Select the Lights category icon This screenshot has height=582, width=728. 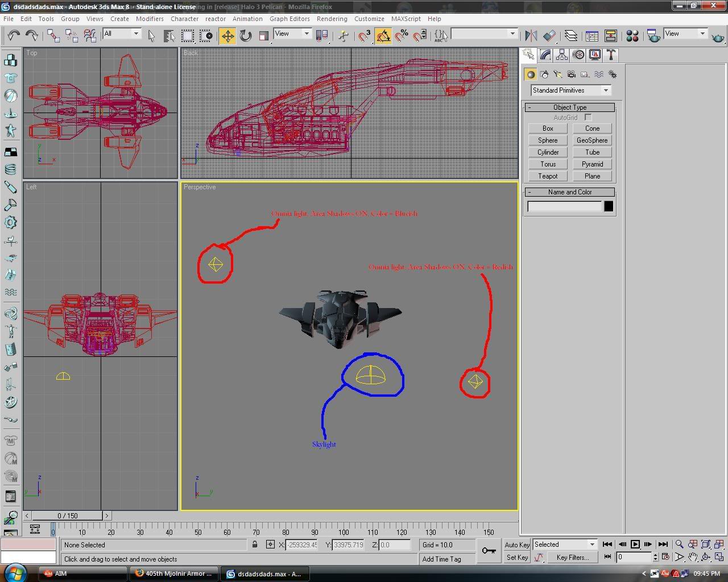coord(558,74)
